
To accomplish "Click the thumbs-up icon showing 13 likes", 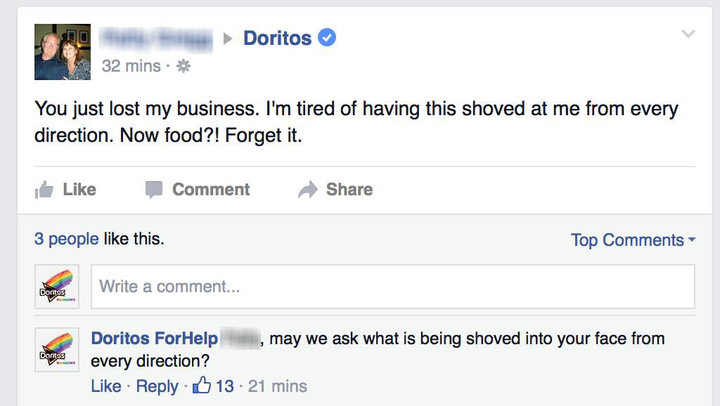I will 202,385.
